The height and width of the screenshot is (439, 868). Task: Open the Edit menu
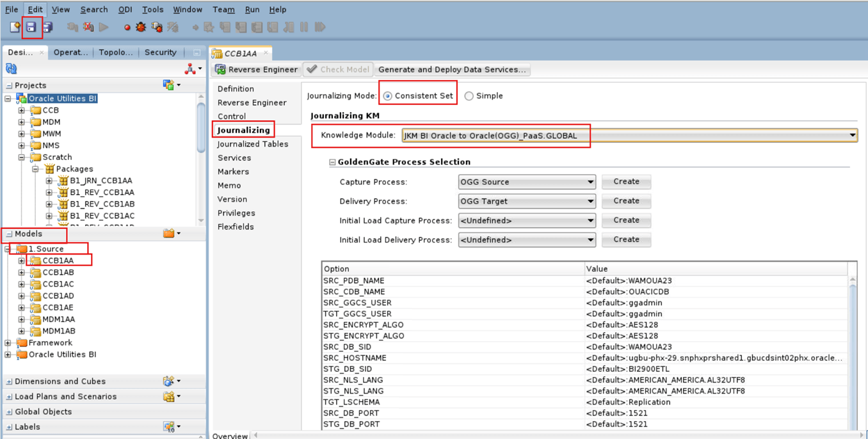(35, 9)
